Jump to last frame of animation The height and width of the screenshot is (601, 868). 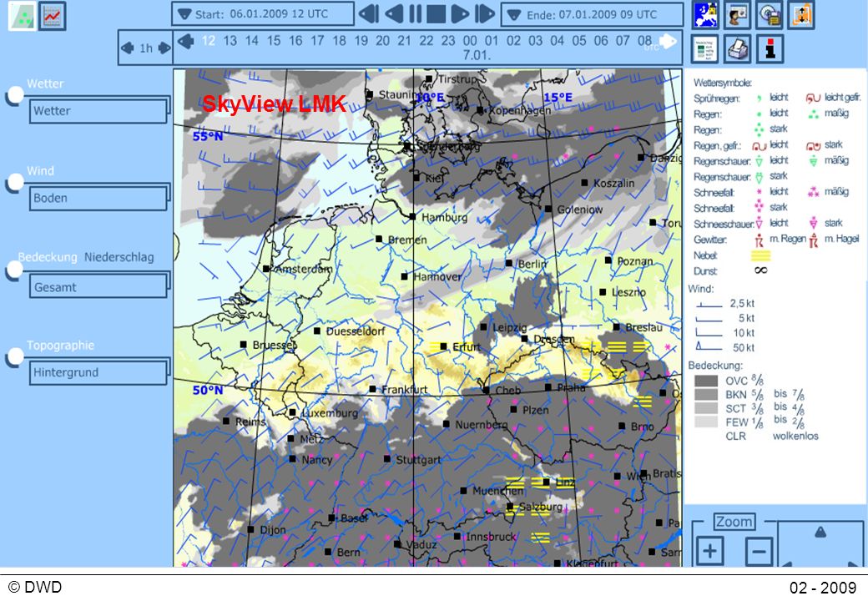click(x=484, y=14)
